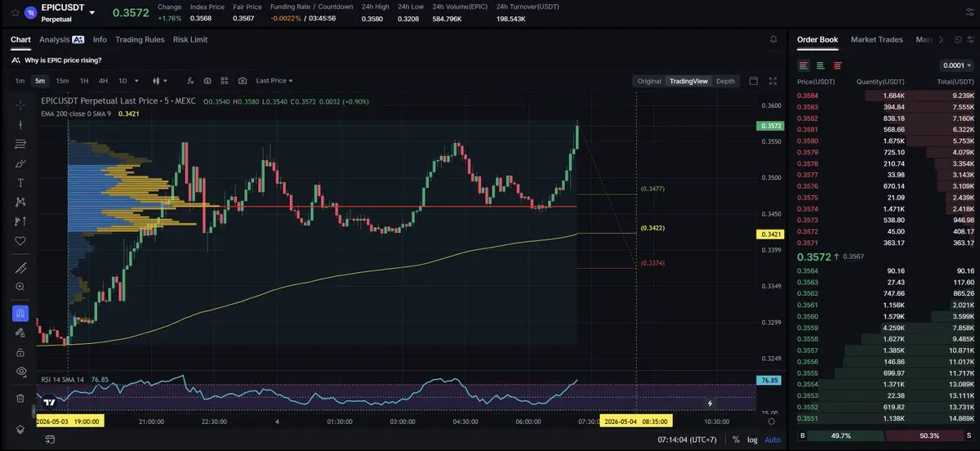Image resolution: width=980 pixels, height=451 pixels.
Task: Select the 1H timeframe
Action: (x=85, y=81)
